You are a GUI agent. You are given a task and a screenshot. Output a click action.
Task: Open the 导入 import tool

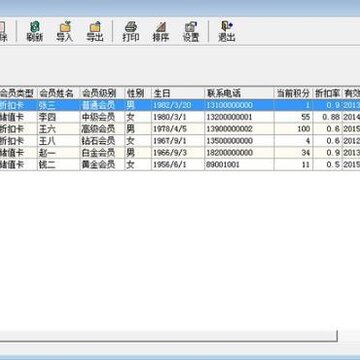(64, 32)
